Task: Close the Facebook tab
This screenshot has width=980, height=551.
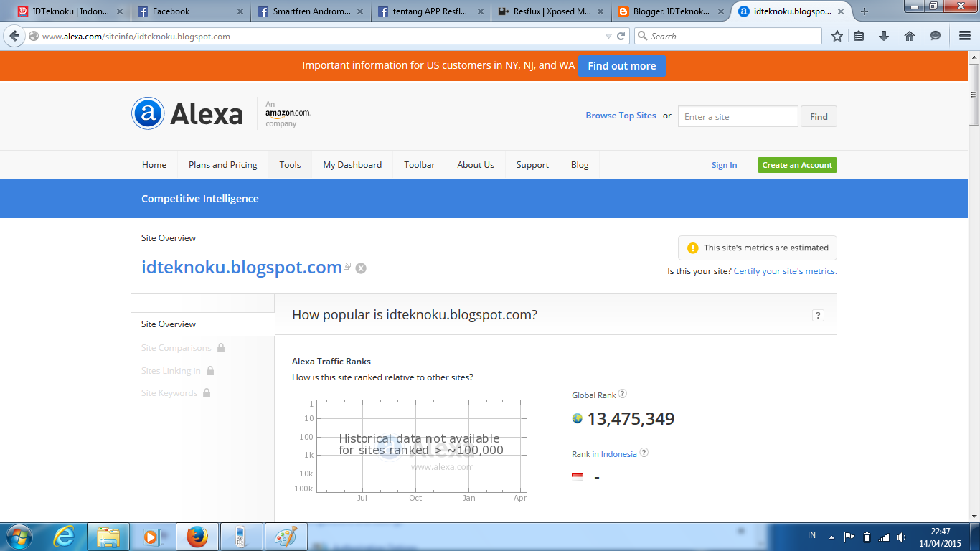Action: [239, 11]
